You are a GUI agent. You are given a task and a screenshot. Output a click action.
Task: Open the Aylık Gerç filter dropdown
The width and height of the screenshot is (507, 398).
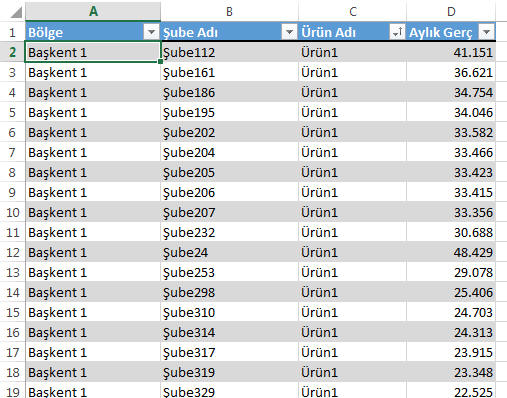coord(486,32)
